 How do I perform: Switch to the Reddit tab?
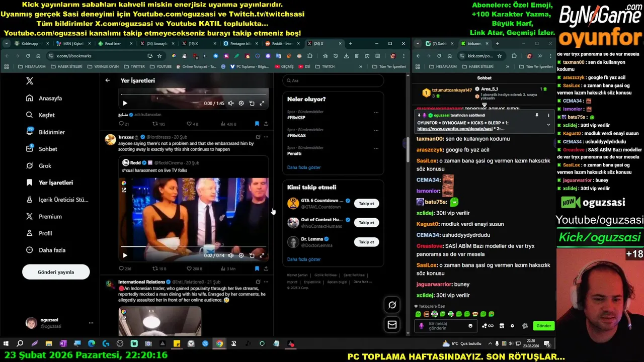[282, 44]
